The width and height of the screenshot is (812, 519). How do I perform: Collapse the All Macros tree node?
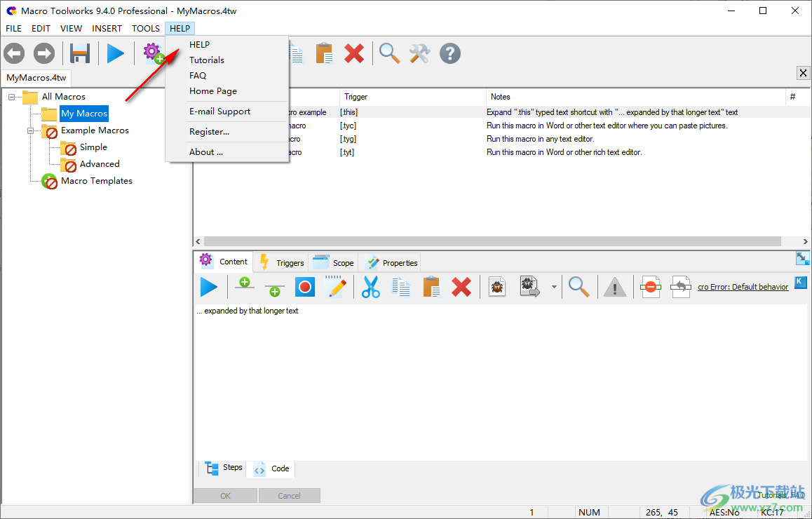pyautogui.click(x=11, y=97)
